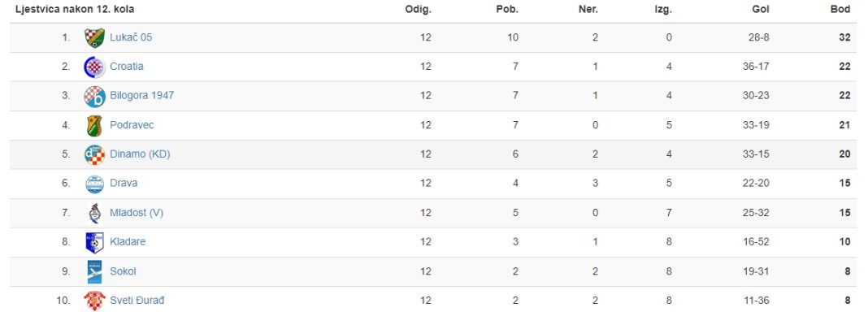
Task: Click the Kladare club shield icon
Action: pyautogui.click(x=94, y=243)
